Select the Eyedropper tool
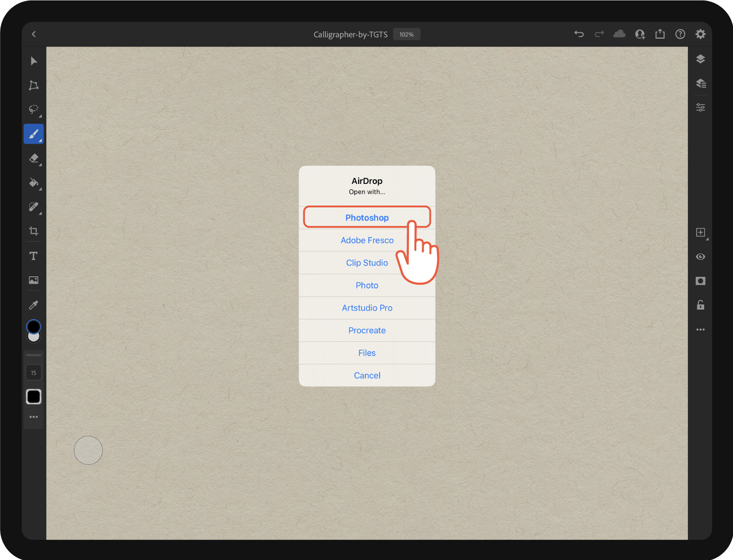This screenshot has width=733, height=560. pyautogui.click(x=34, y=305)
